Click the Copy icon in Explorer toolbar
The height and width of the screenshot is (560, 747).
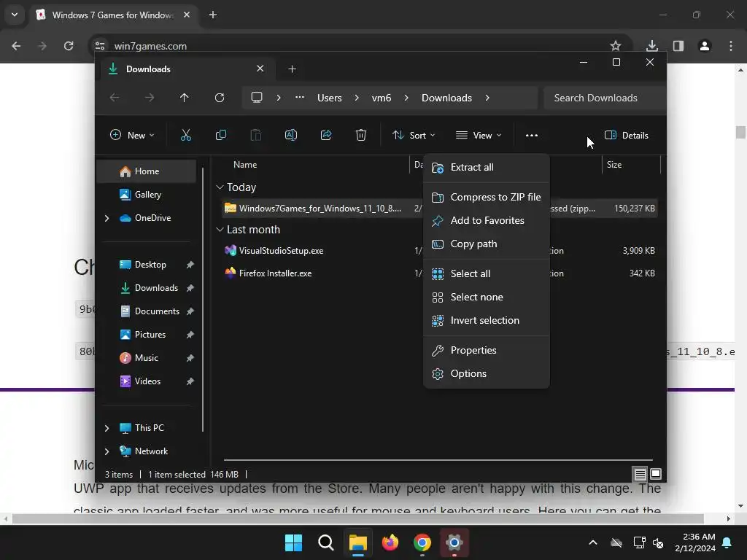220,135
